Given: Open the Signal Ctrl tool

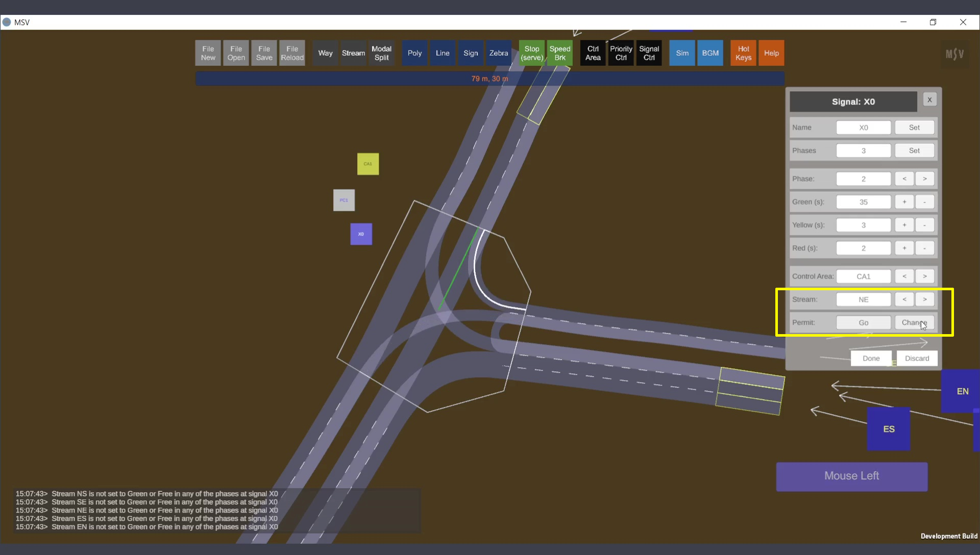Looking at the screenshot, I should (x=649, y=53).
